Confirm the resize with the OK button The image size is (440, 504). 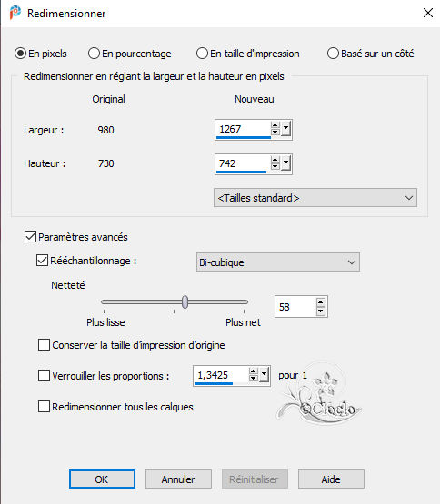(x=102, y=479)
